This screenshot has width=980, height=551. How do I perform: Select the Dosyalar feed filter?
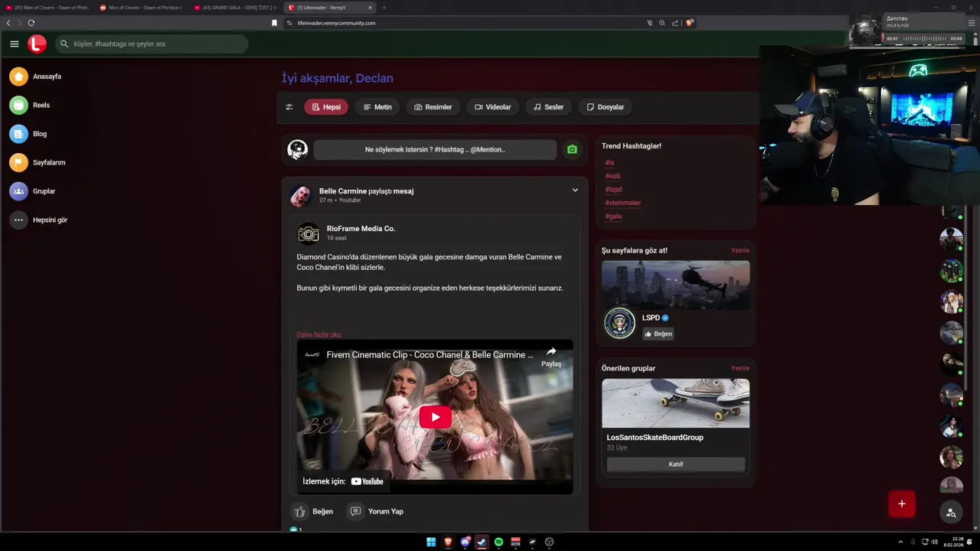605,107
